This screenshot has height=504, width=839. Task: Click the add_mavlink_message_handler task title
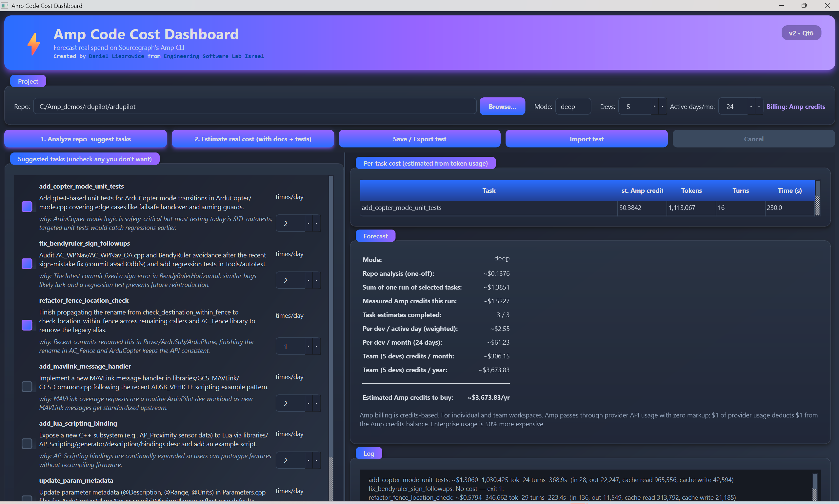coord(85,367)
